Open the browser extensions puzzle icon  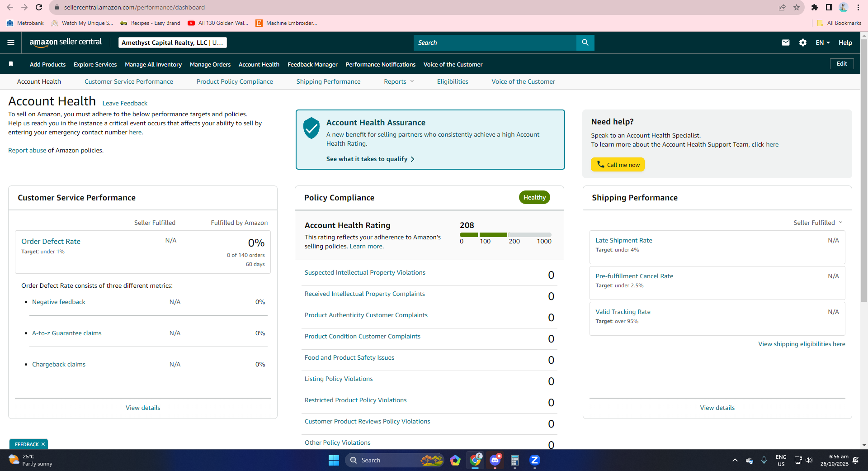[815, 7]
